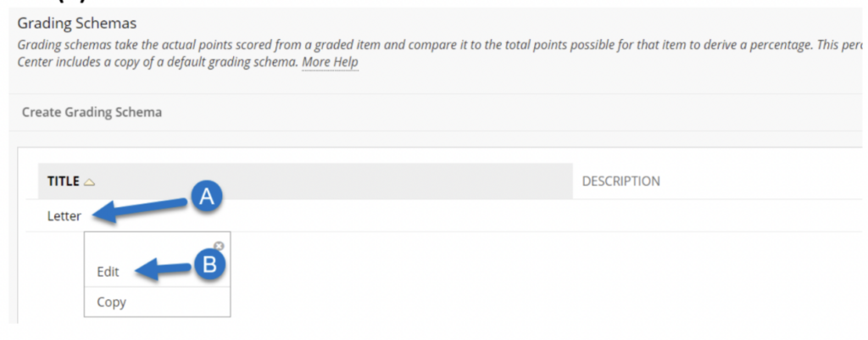Click the Grading Schemas page heading

(77, 23)
